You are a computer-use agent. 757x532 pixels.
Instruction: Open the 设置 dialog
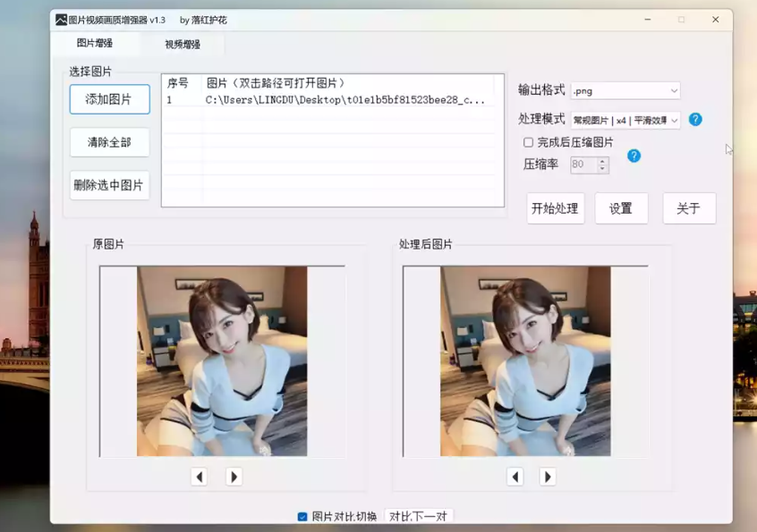(621, 208)
